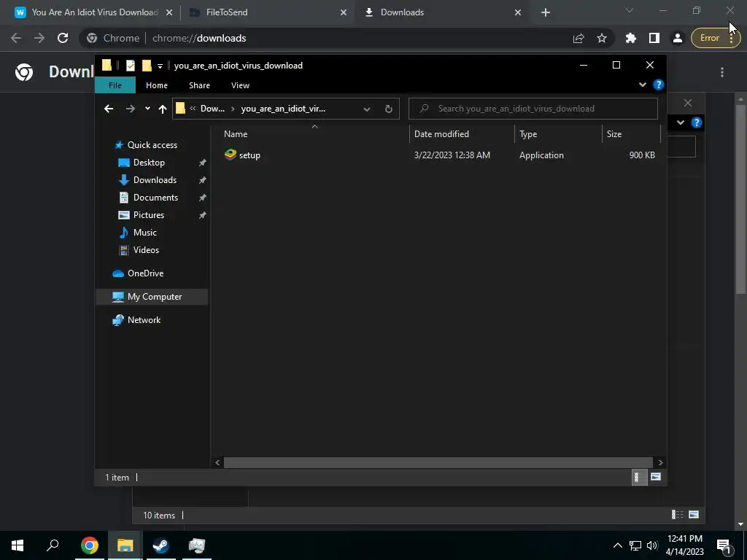Refresh the you_are_an_idiot_virus_download folder
This screenshot has width=747, height=560.
389,109
